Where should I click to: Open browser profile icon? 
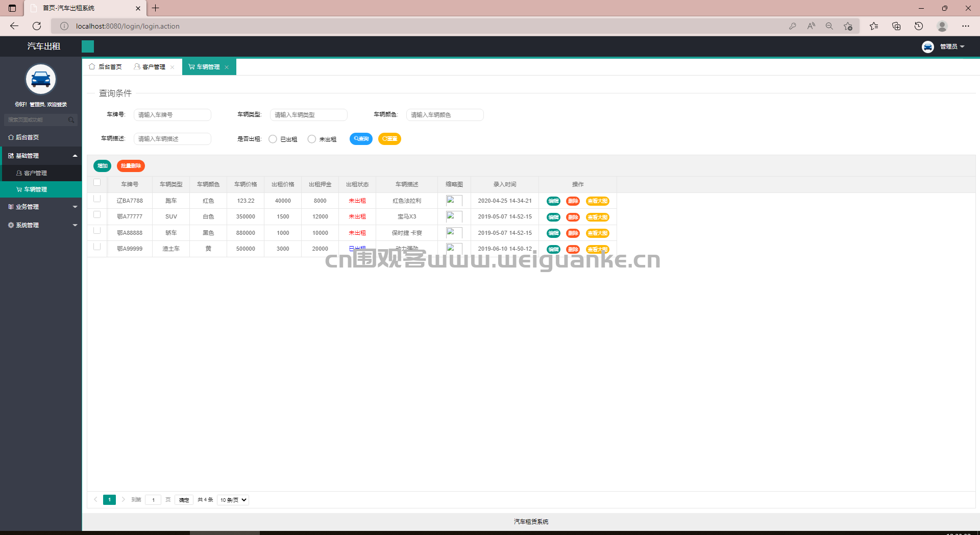(942, 26)
